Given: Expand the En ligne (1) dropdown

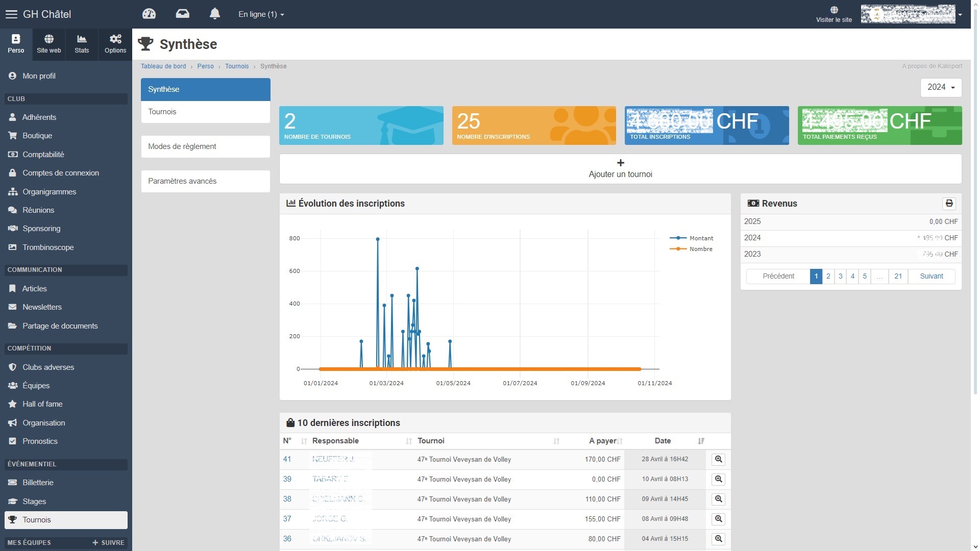Looking at the screenshot, I should point(261,14).
